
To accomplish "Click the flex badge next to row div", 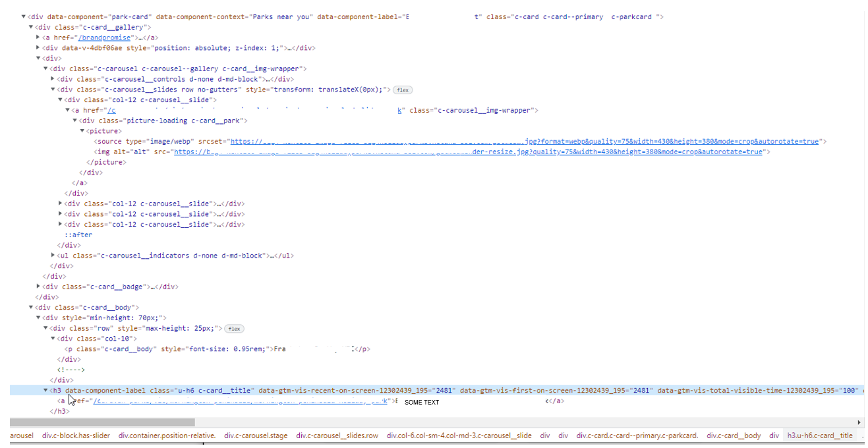I will click(234, 329).
